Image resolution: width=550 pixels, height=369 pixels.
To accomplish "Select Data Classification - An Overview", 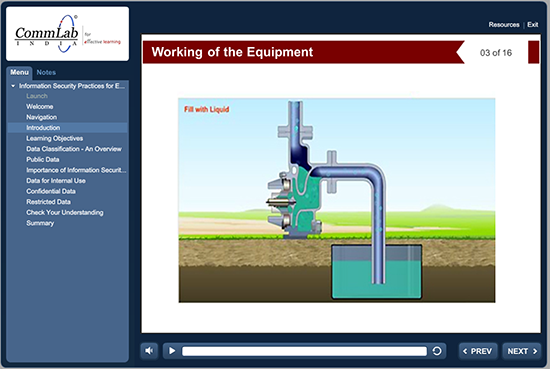I will coord(74,149).
